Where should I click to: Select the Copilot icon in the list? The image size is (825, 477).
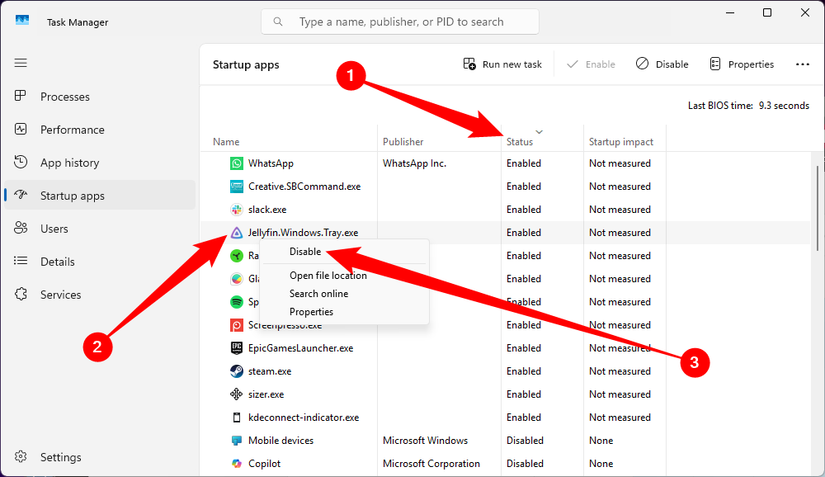[236, 464]
